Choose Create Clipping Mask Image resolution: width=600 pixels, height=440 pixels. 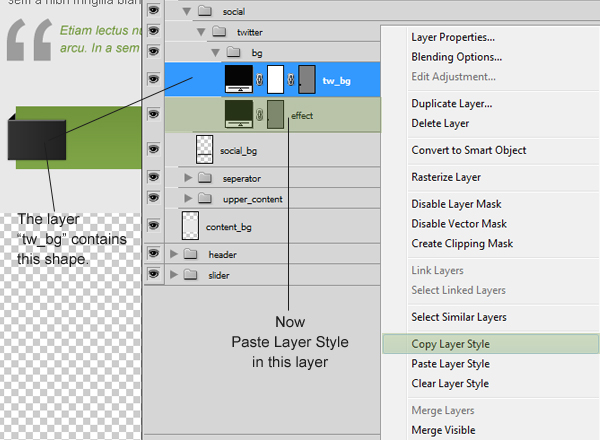tap(462, 244)
